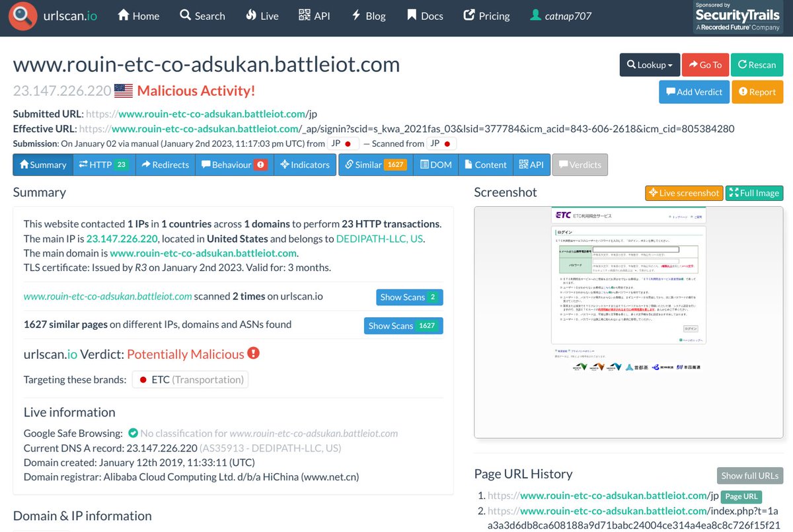Click the AS35913 - DEDIPATH-LLC text
The image size is (793, 532).
(x=270, y=448)
